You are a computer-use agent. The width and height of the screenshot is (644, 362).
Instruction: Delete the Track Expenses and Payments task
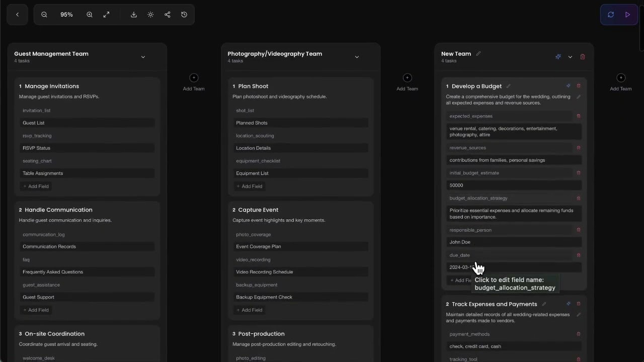click(579, 304)
